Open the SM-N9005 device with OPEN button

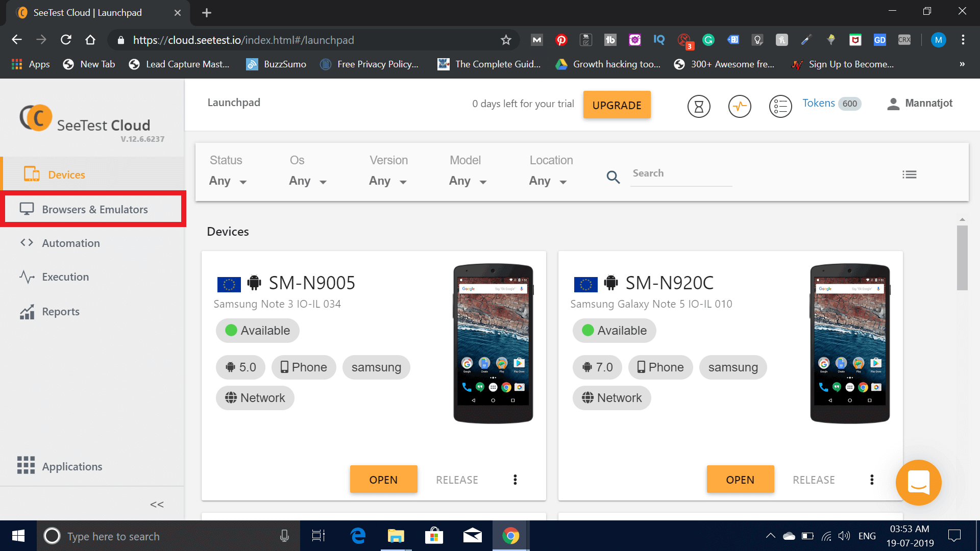pyautogui.click(x=383, y=479)
